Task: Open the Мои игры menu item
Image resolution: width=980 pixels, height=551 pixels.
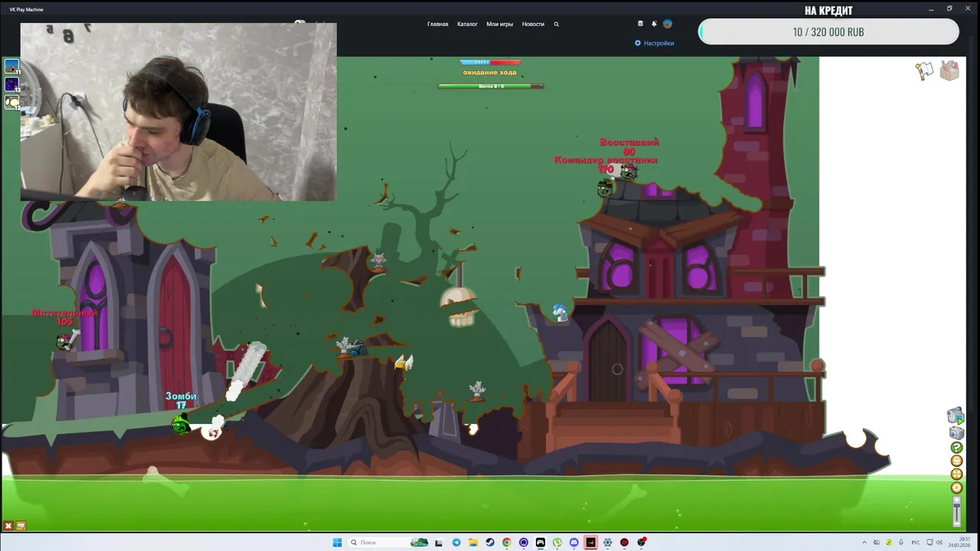Action: click(500, 24)
